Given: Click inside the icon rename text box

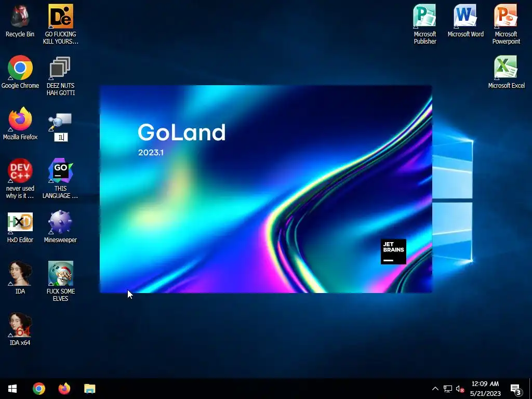Looking at the screenshot, I should [x=61, y=137].
